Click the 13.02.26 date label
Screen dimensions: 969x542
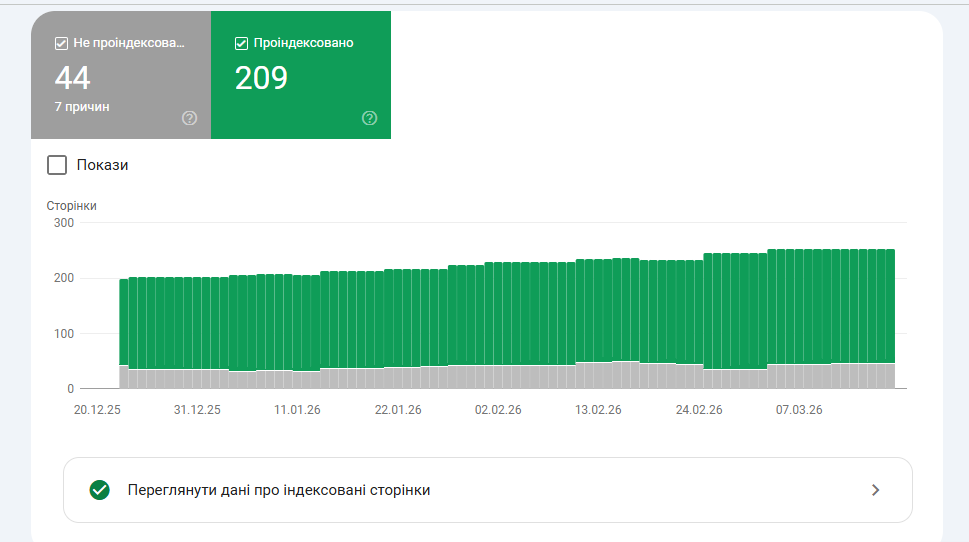[598, 410]
